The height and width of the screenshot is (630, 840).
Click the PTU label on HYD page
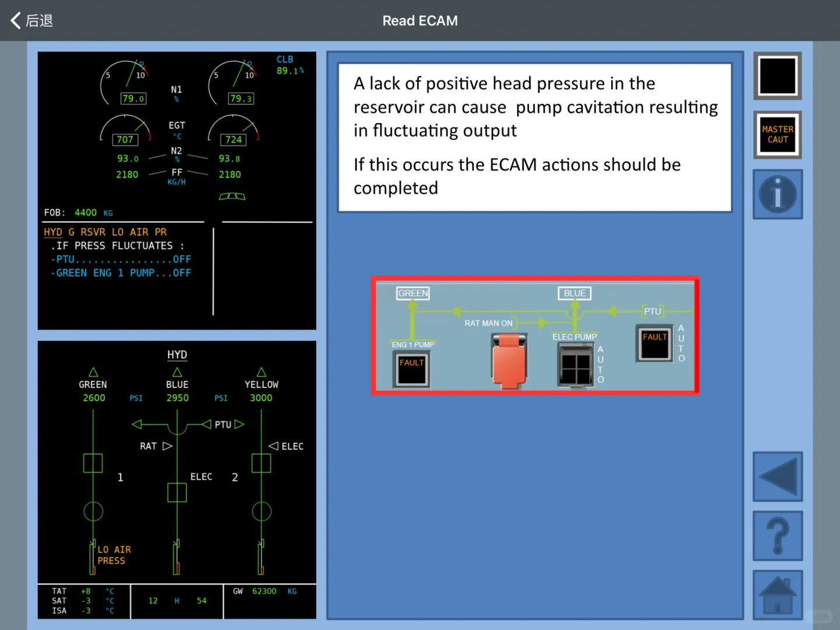pos(223,425)
